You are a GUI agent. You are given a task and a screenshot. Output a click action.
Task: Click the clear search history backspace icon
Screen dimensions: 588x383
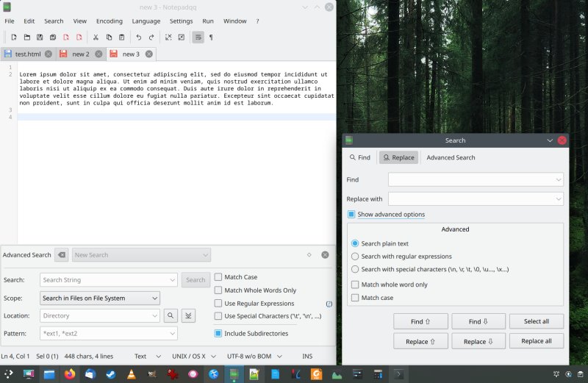tap(62, 255)
